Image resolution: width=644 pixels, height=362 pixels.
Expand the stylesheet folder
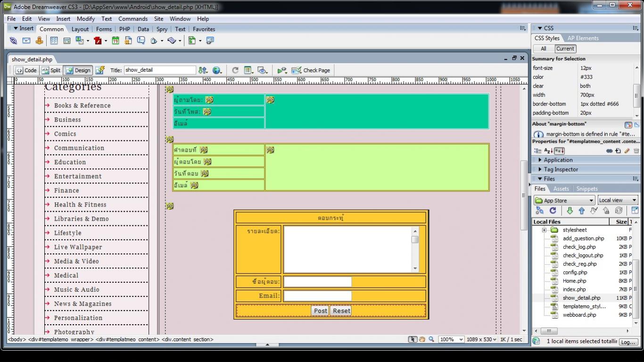point(544,230)
